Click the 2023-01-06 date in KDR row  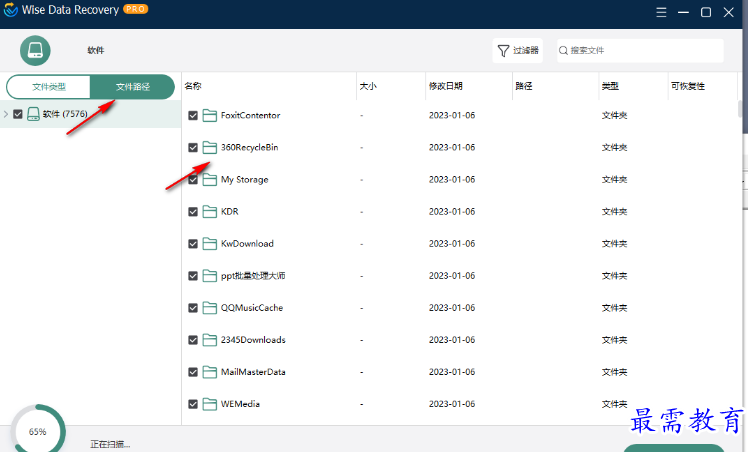pyautogui.click(x=452, y=212)
